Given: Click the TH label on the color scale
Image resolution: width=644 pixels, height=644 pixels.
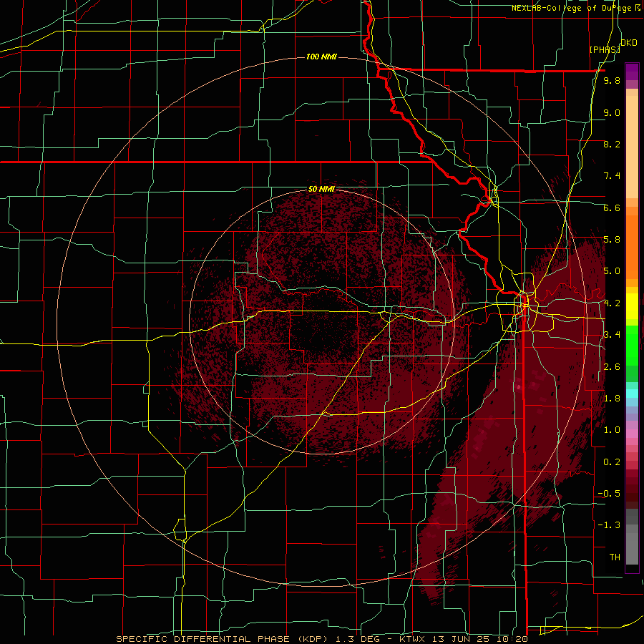Looking at the screenshot, I should 615,557.
